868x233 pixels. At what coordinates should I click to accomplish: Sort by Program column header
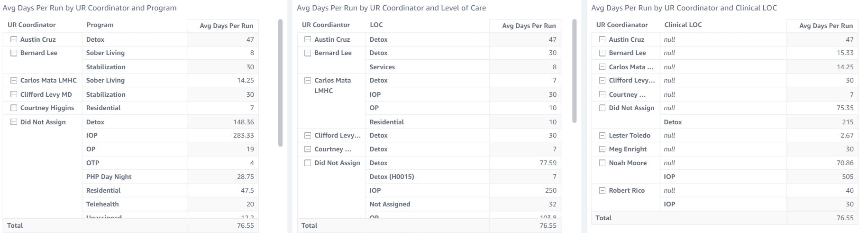(x=100, y=25)
